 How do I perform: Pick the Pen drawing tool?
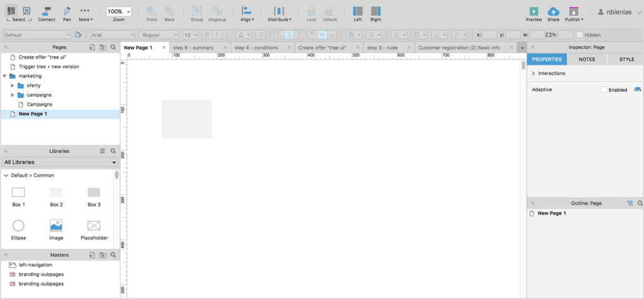pos(67,14)
